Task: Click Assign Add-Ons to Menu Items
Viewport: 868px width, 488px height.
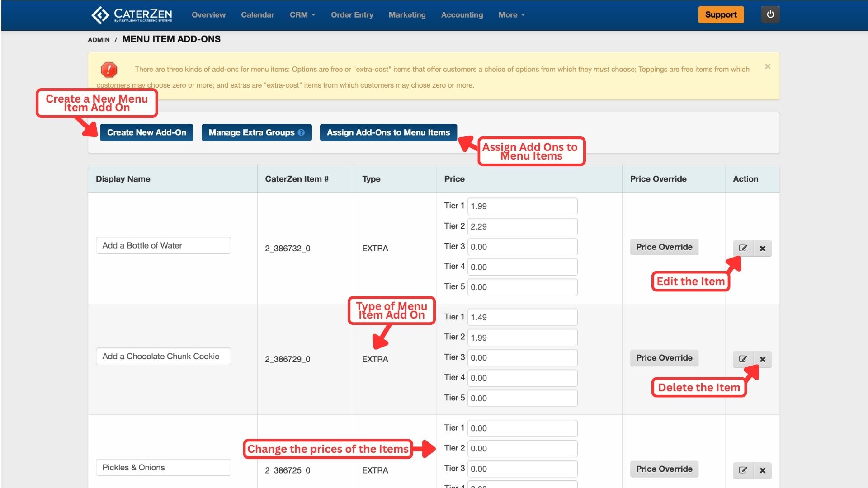Action: 388,132
